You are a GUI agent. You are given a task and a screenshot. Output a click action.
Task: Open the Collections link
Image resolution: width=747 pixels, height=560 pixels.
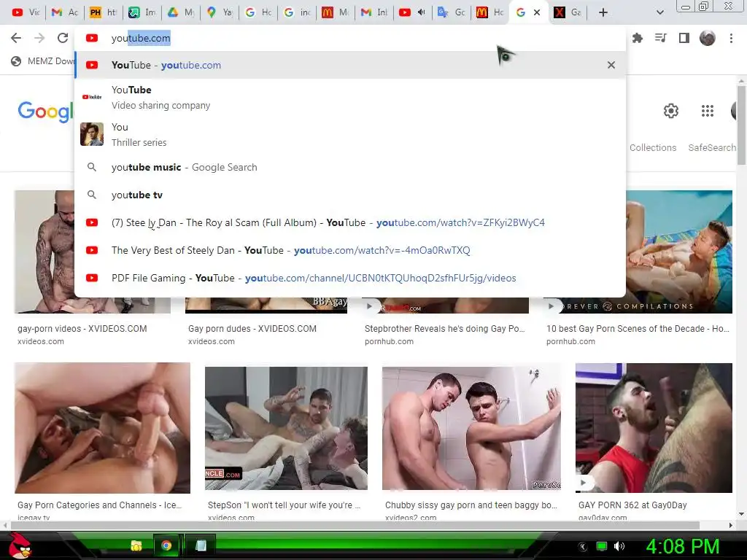pos(653,147)
